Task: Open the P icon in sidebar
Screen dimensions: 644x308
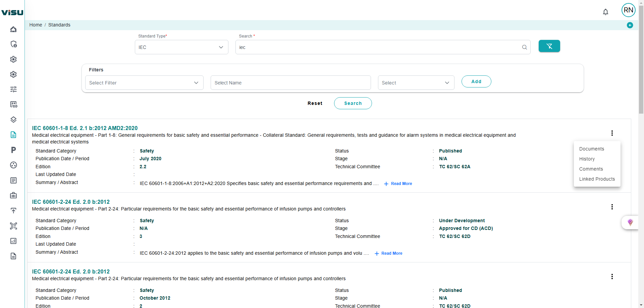Action: click(13, 150)
